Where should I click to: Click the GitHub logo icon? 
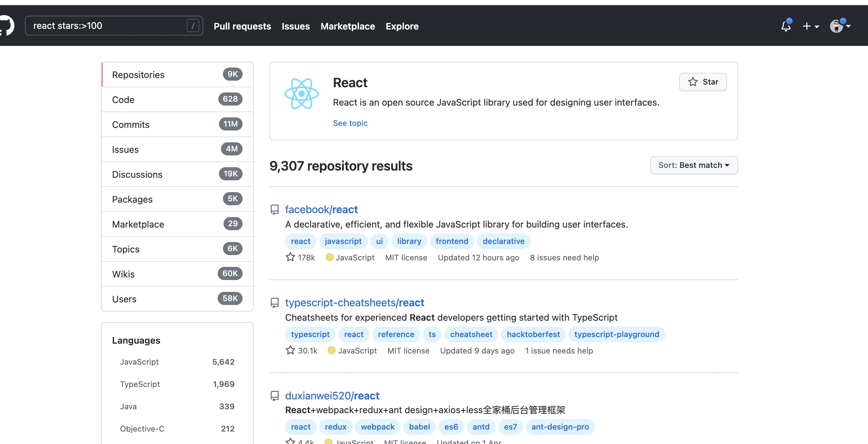[x=6, y=25]
